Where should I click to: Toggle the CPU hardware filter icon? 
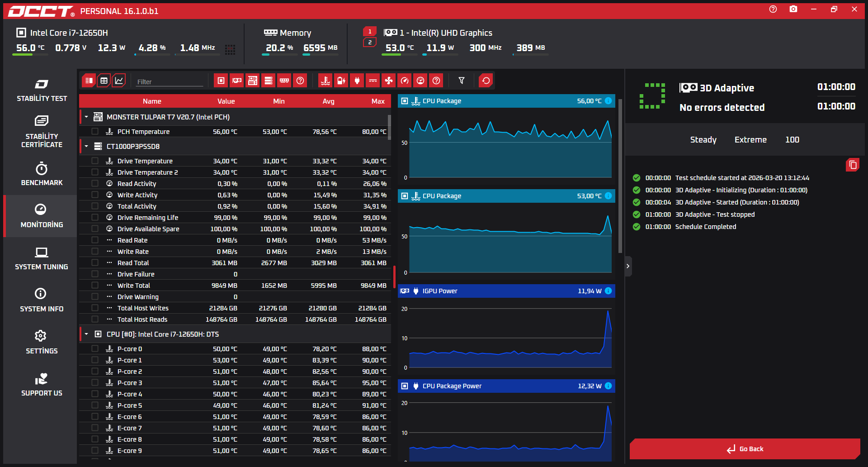point(221,81)
